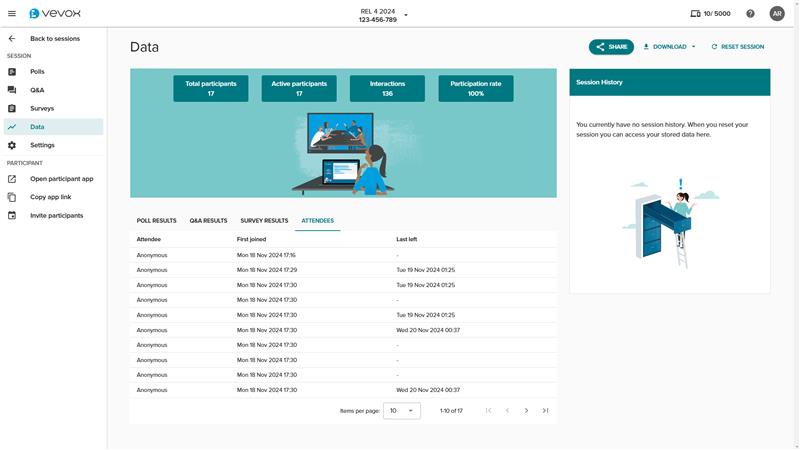
Task: Click the Polls icon in sidebar
Action: [12, 72]
